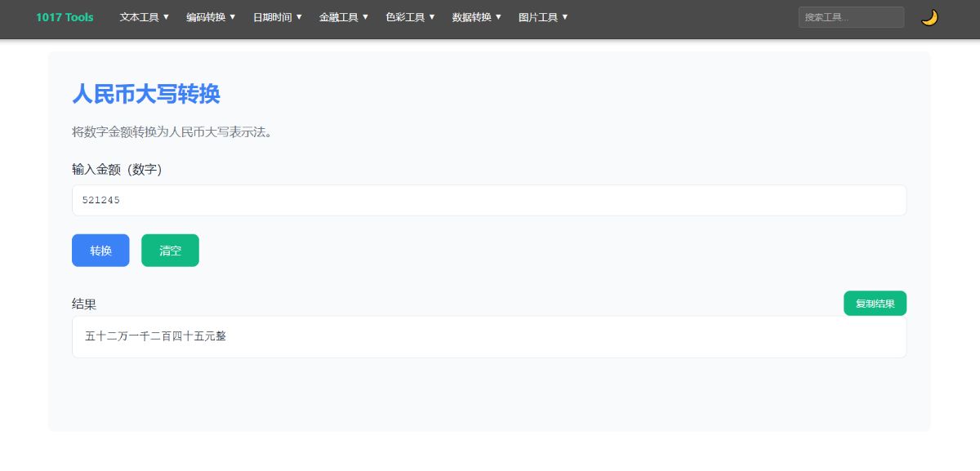Screen dimensions: 980x471
Task: Copy the result with 复制结果 button
Action: pos(875,303)
